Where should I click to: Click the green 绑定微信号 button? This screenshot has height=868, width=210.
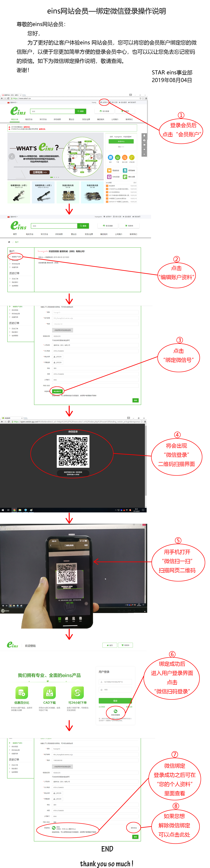(x=57, y=392)
